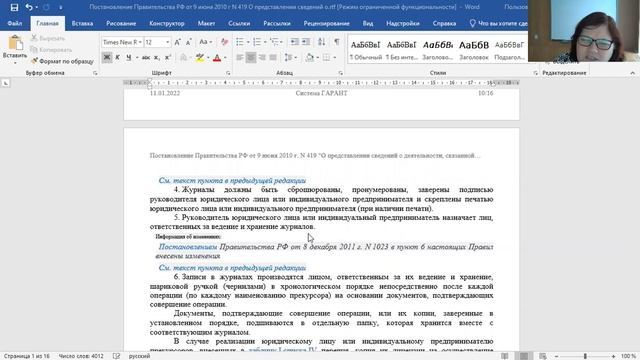Image resolution: width=640 pixels, height=360 pixels.
Task: Click the red font color A button
Action: pos(217,58)
